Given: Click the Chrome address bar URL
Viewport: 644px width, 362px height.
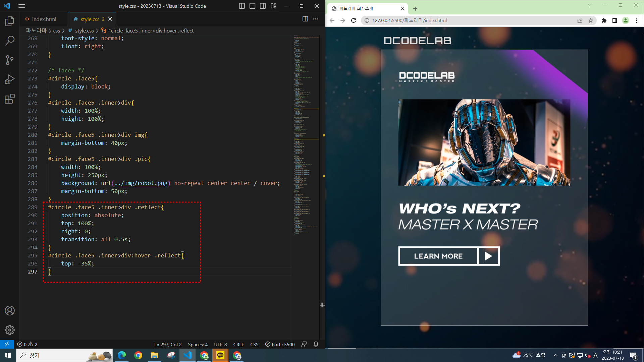Looking at the screenshot, I should pyautogui.click(x=409, y=20).
